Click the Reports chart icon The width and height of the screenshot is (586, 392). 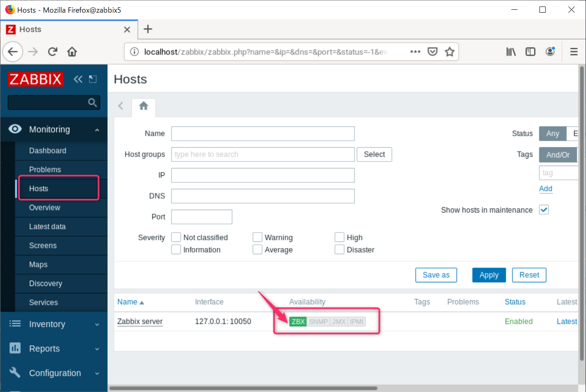(15, 348)
